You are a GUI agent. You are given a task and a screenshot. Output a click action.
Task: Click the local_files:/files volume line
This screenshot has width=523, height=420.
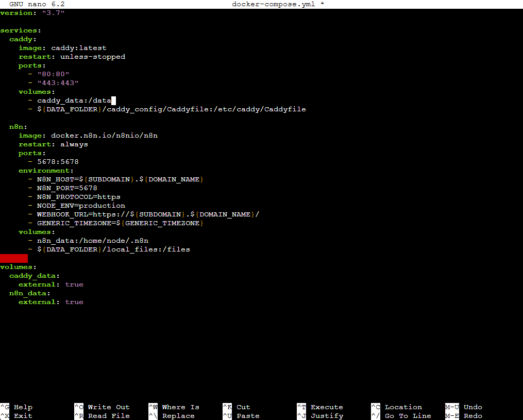click(x=109, y=249)
